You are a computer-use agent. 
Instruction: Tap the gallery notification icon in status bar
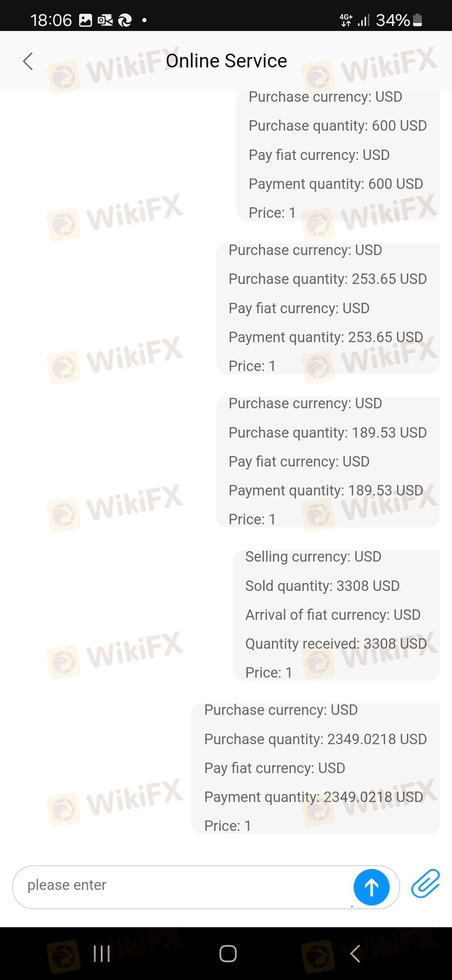point(85,20)
